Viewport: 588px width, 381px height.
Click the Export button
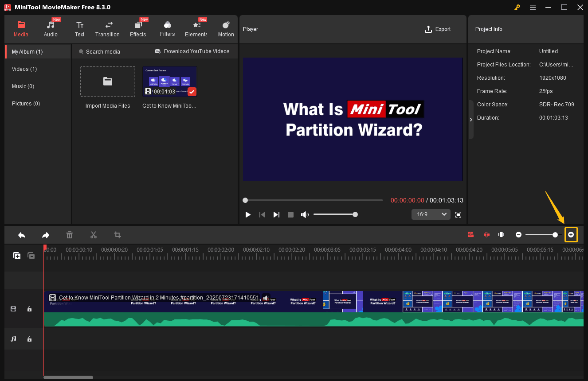(x=438, y=29)
